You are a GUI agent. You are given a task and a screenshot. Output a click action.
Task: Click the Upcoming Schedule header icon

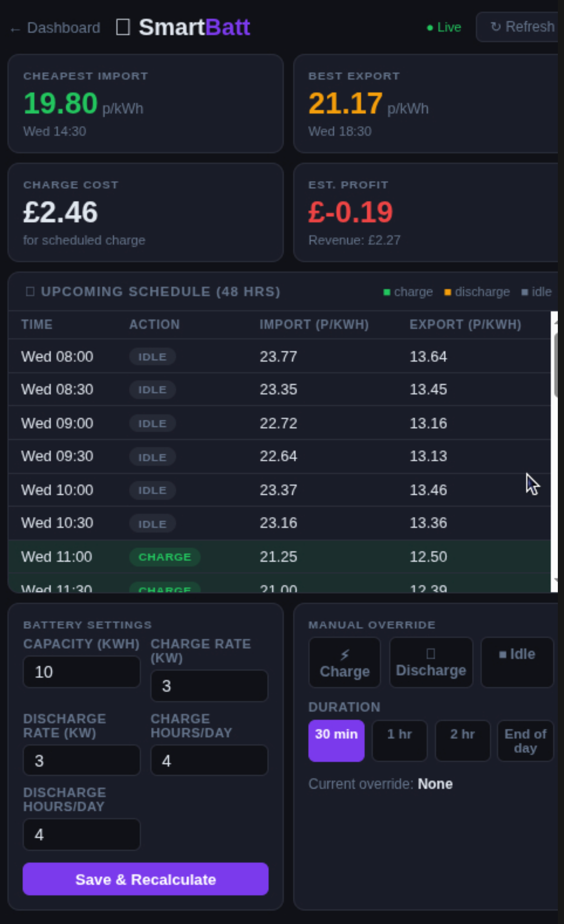click(x=30, y=291)
